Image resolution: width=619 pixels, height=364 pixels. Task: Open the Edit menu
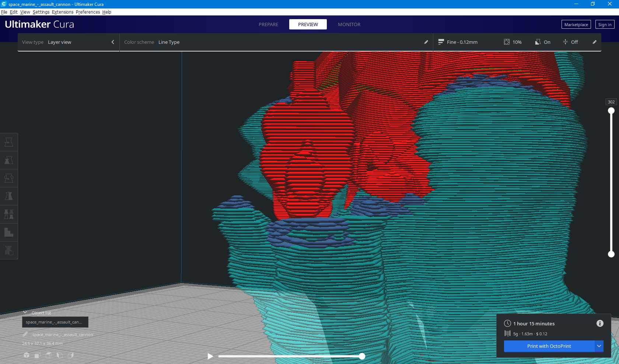(14, 12)
